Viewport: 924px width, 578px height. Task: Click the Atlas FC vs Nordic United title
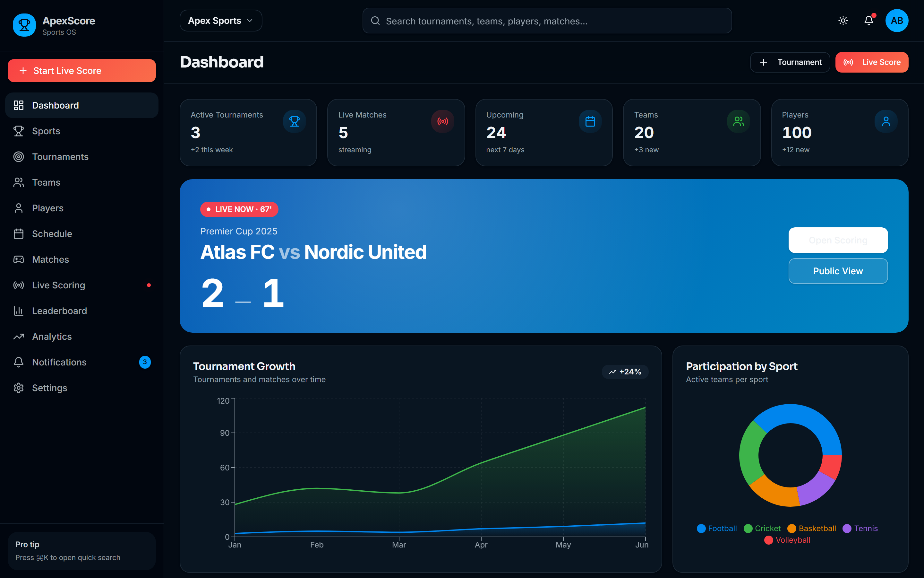coord(313,252)
